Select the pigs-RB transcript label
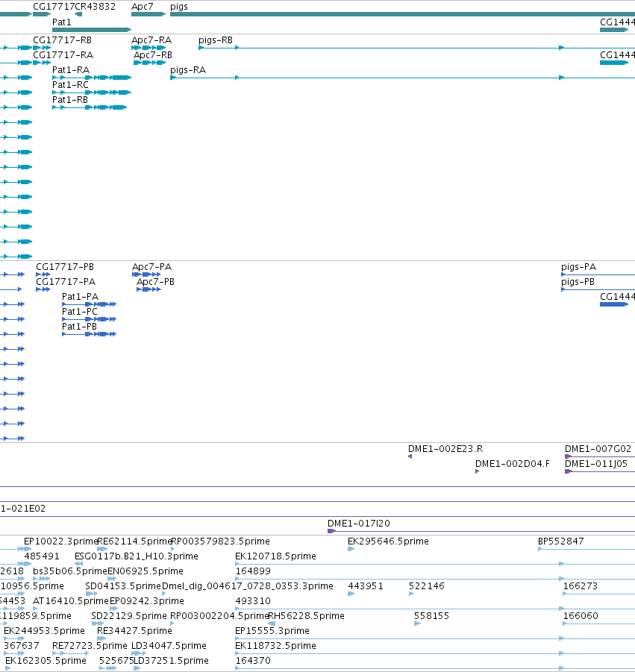Image resolution: width=635 pixels, height=672 pixels. pyautogui.click(x=215, y=40)
